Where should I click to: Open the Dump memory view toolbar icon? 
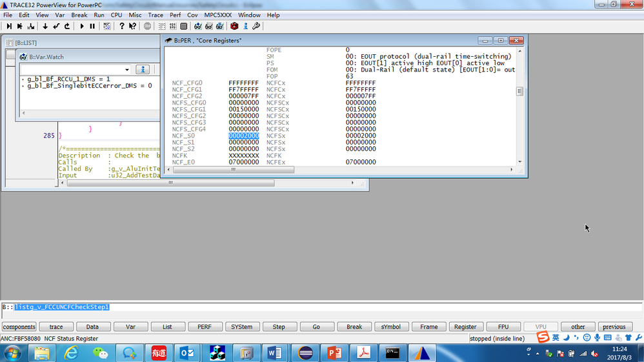tap(173, 26)
